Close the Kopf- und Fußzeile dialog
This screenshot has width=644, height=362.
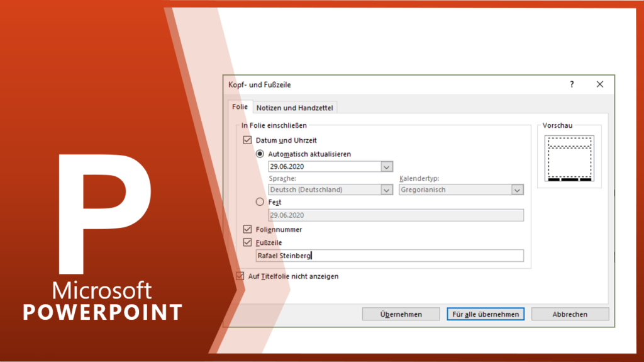(x=599, y=84)
